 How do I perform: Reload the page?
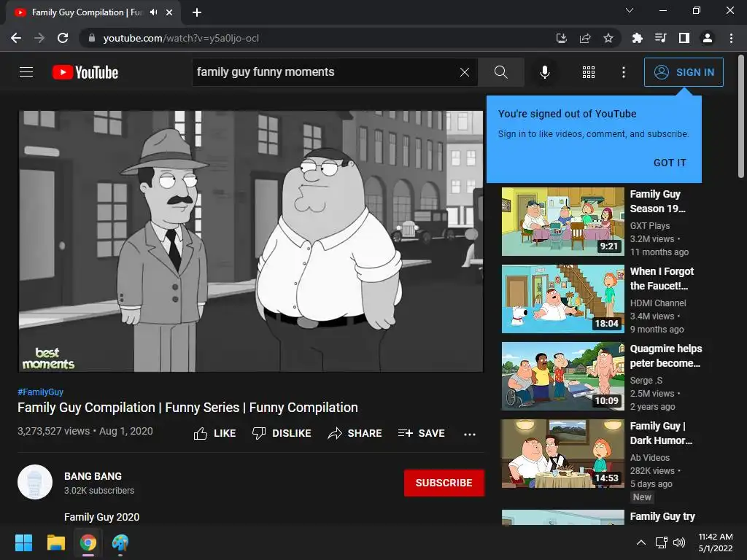pos(63,38)
